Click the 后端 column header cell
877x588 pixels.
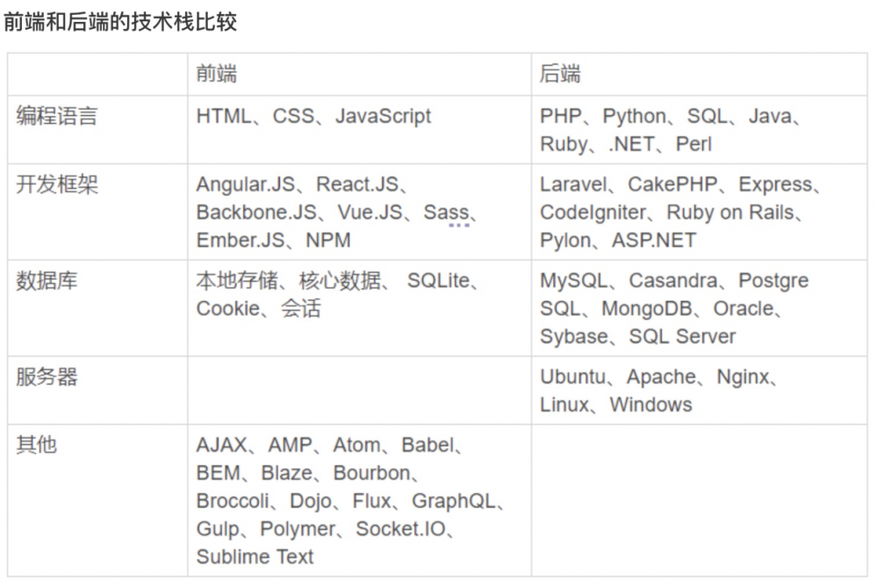click(x=560, y=74)
